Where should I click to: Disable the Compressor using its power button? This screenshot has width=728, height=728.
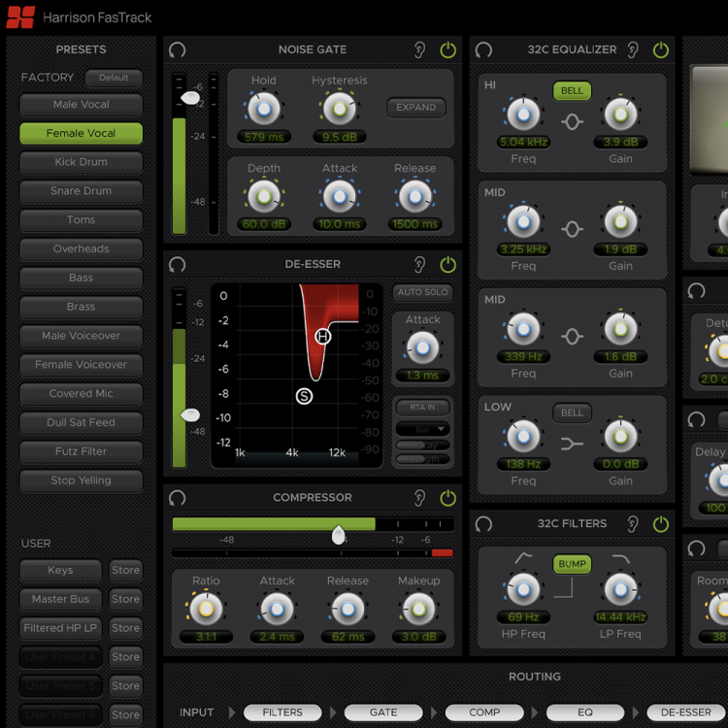[x=447, y=498]
